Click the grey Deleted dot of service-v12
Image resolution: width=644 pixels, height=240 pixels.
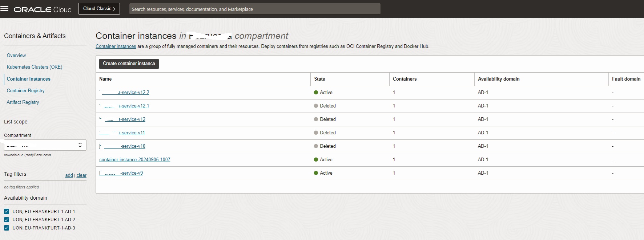tap(316, 119)
